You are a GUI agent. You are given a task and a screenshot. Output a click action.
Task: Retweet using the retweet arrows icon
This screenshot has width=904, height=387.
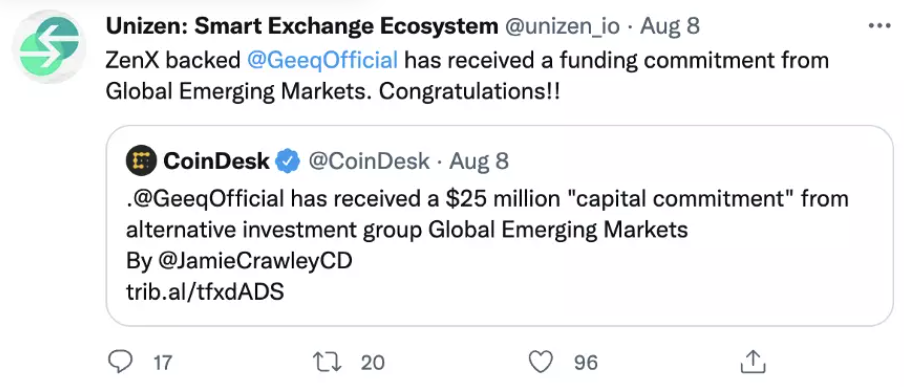327,362
